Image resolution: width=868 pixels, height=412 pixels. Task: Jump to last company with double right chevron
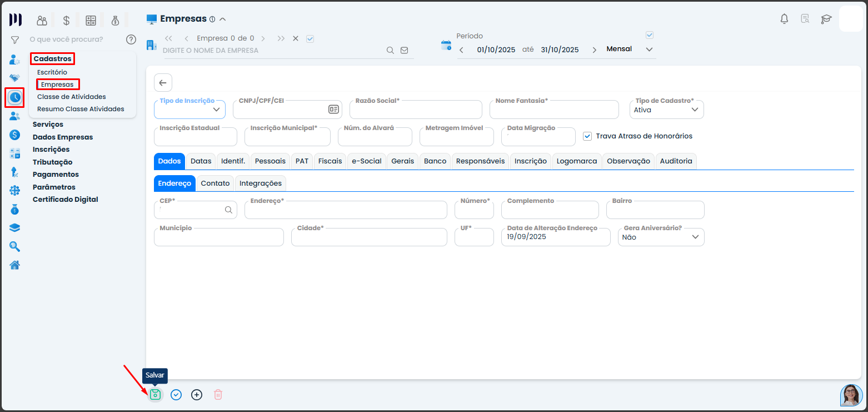click(281, 39)
